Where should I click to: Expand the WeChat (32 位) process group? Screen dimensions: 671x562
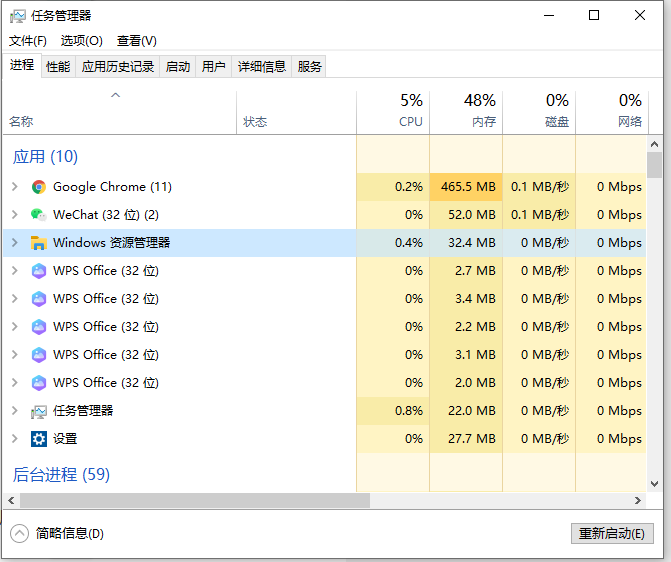point(14,215)
